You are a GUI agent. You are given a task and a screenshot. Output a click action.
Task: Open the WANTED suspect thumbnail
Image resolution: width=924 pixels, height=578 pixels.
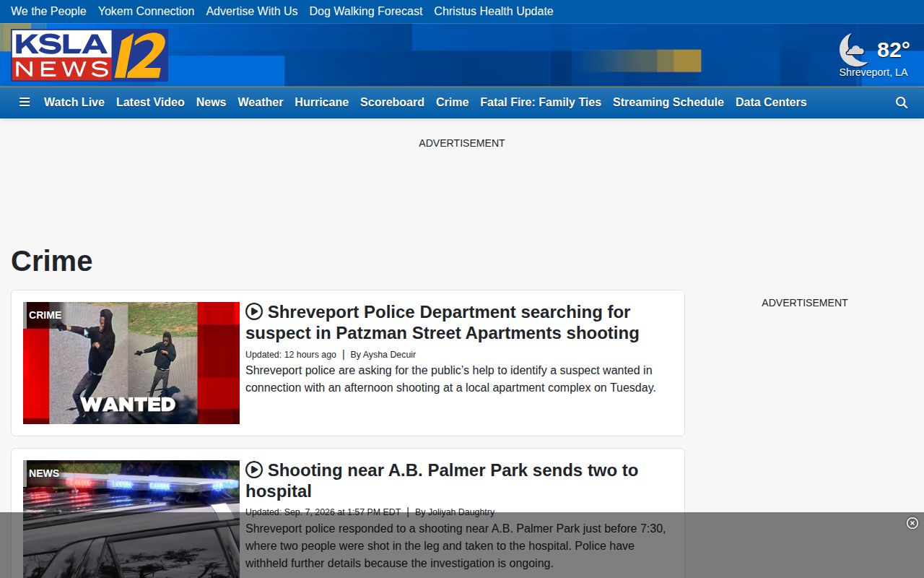131,363
